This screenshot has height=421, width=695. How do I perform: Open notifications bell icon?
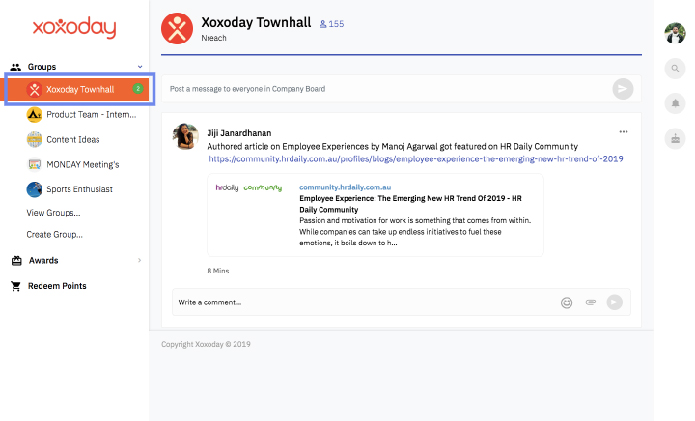click(675, 104)
